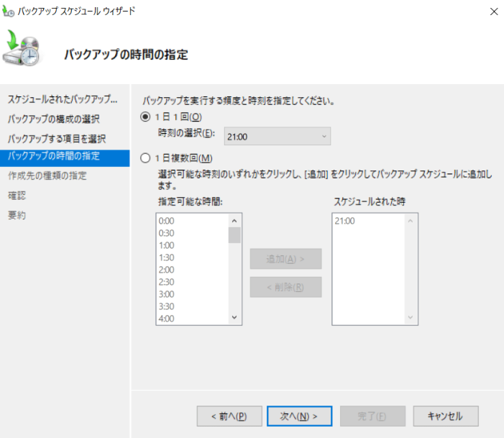The image size is (504, 438).
Task: Click the 作成先の種類の指定 step
Action: tap(47, 175)
